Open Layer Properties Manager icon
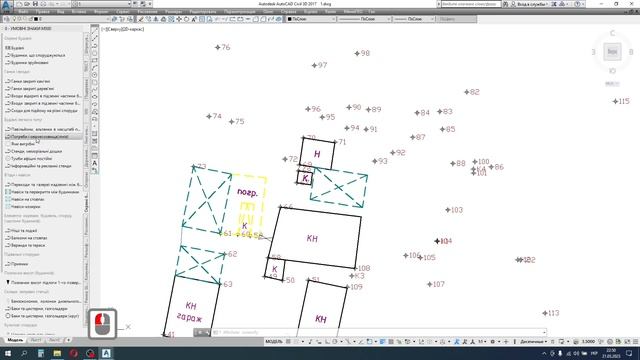This screenshot has height=360, width=640. pyautogui.click(x=7, y=19)
